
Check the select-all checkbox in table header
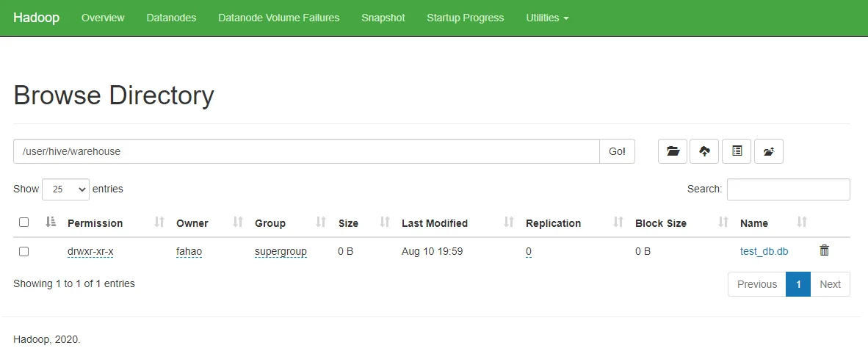[23, 222]
